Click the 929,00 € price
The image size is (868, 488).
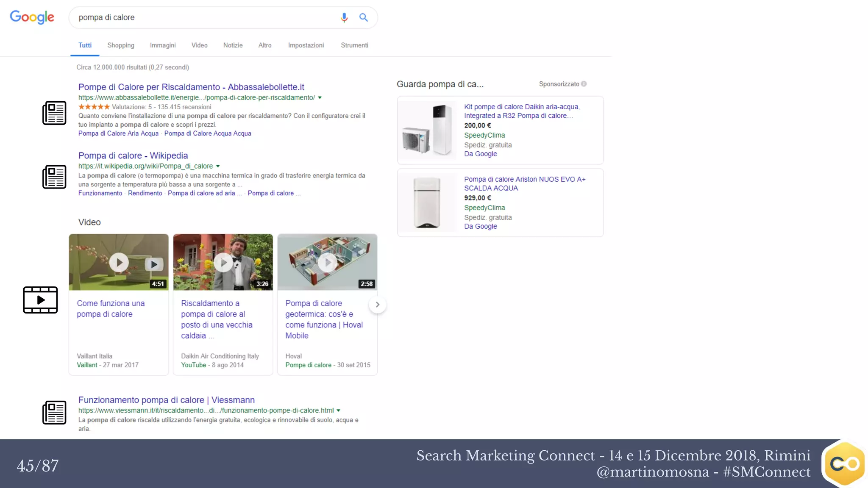pyautogui.click(x=478, y=198)
